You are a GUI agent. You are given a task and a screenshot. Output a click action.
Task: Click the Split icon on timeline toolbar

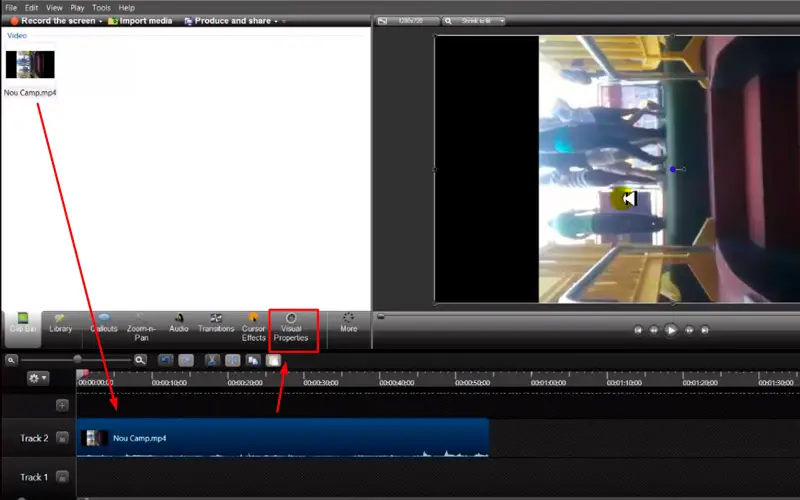233,360
